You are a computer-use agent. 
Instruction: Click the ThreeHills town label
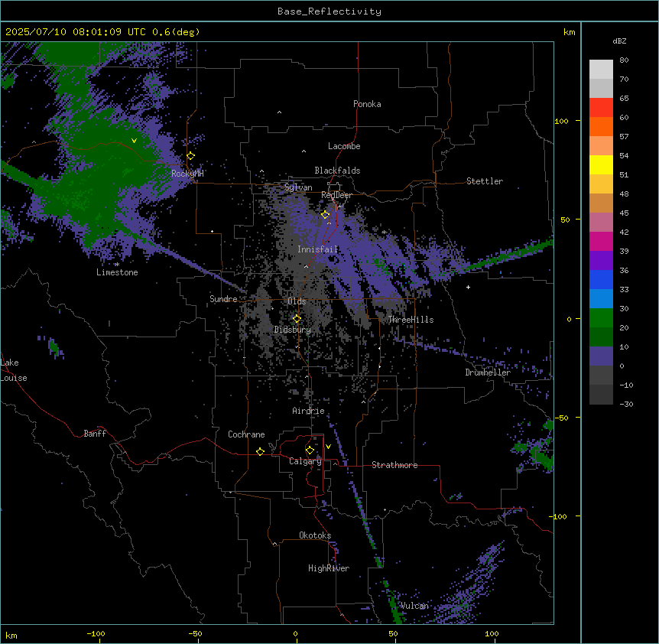pyautogui.click(x=411, y=320)
